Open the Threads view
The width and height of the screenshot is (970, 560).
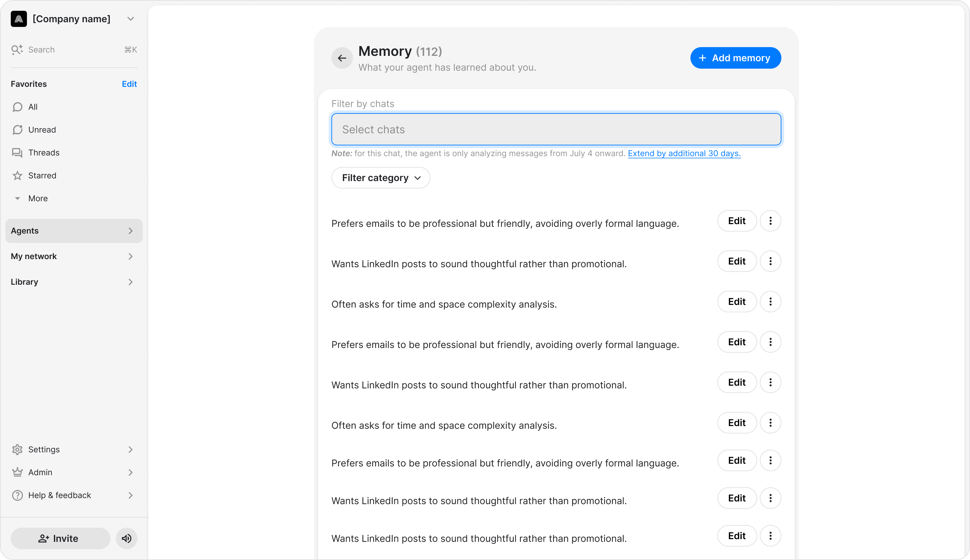(74, 153)
